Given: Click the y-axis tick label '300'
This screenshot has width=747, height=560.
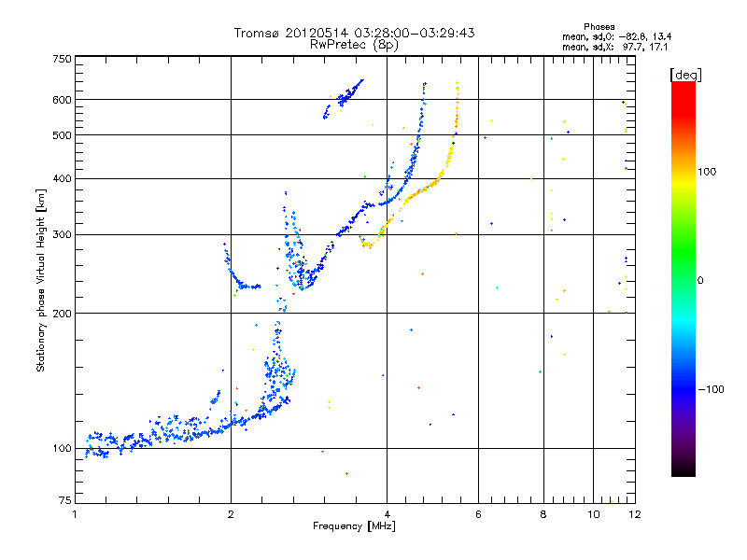Looking at the screenshot, I should [x=62, y=235].
